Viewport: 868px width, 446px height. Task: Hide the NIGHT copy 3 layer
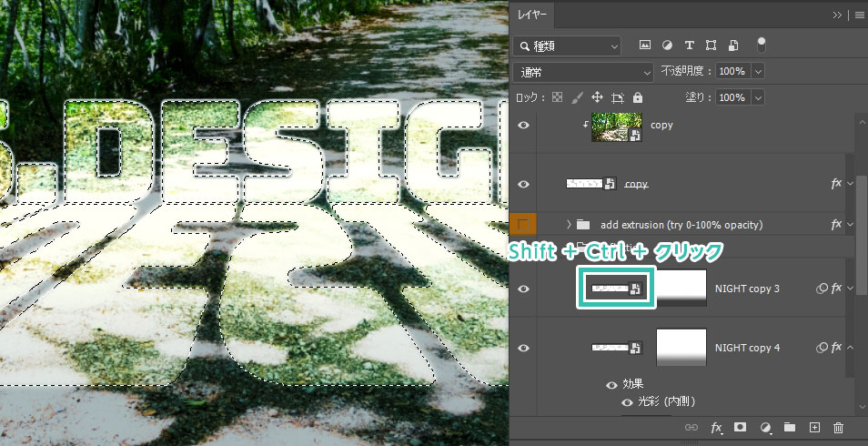pyautogui.click(x=523, y=289)
